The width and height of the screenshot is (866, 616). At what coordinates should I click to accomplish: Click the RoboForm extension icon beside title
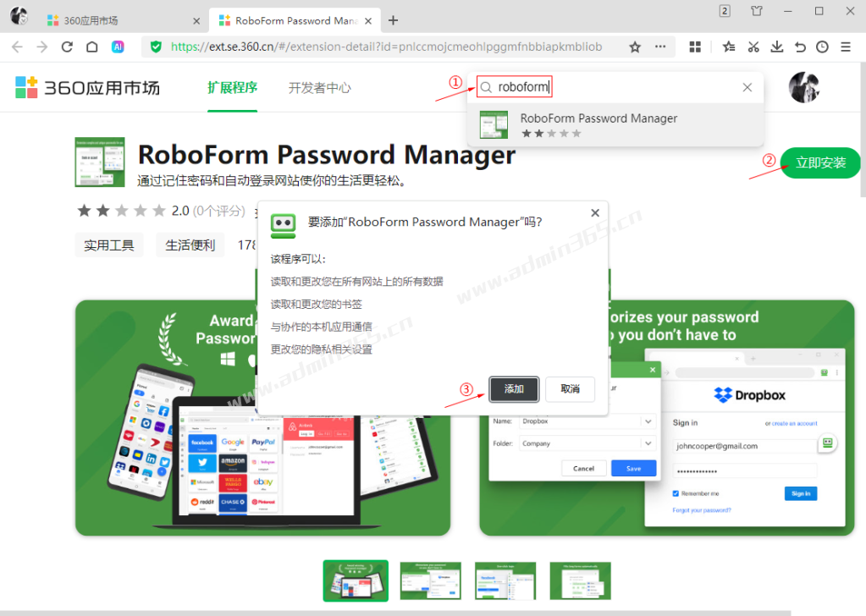click(100, 162)
